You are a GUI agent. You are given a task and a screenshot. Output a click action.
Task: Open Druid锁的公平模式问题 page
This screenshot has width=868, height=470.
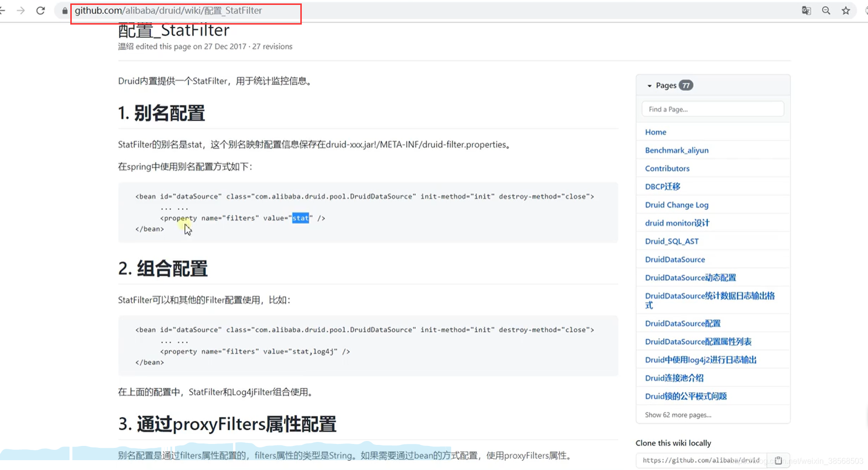pos(686,396)
